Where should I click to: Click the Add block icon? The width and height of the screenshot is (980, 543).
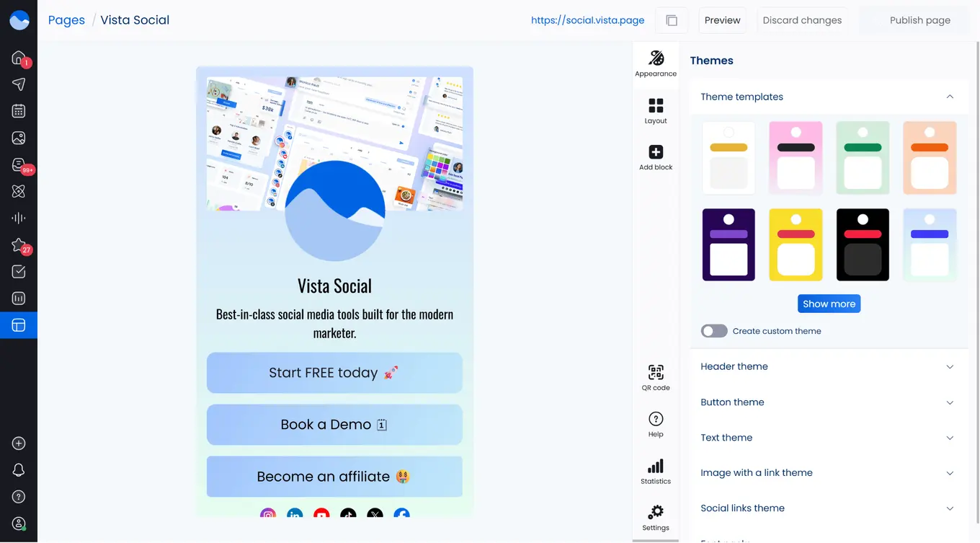point(655,151)
